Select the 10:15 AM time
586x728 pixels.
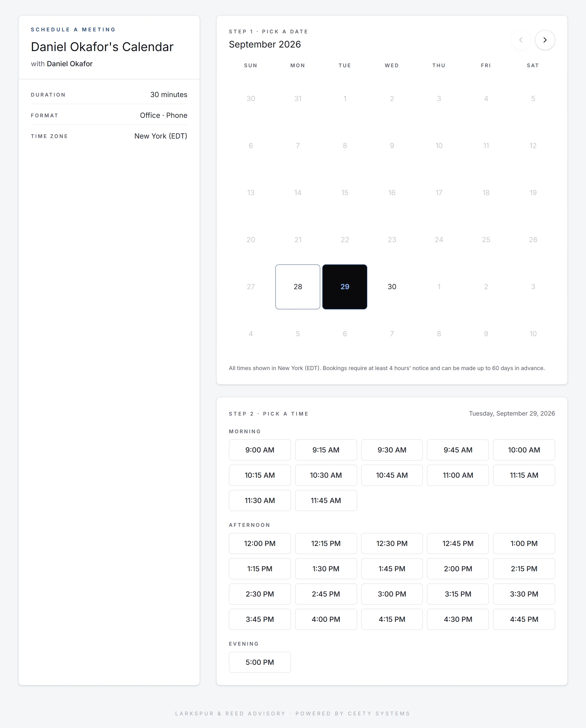[260, 475]
